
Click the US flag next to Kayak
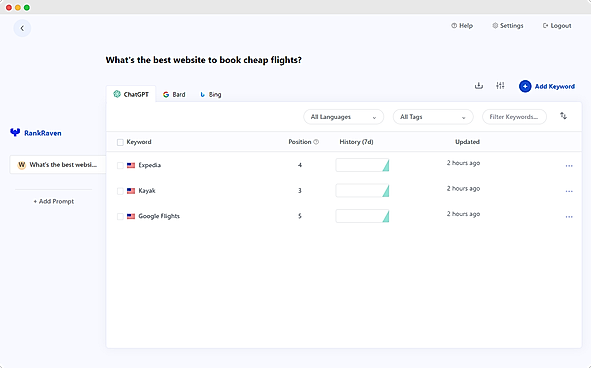(x=131, y=191)
